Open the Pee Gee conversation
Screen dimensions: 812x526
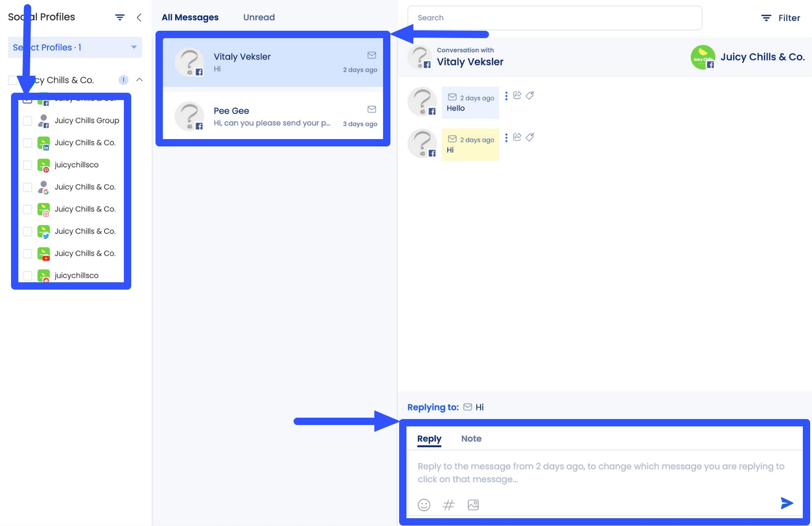(x=273, y=116)
